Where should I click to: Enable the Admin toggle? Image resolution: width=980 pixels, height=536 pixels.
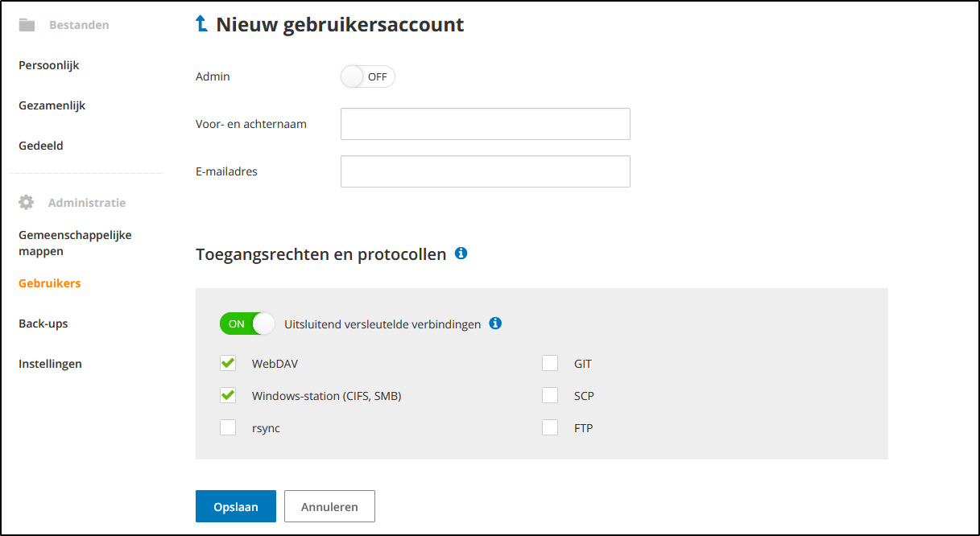pos(367,76)
